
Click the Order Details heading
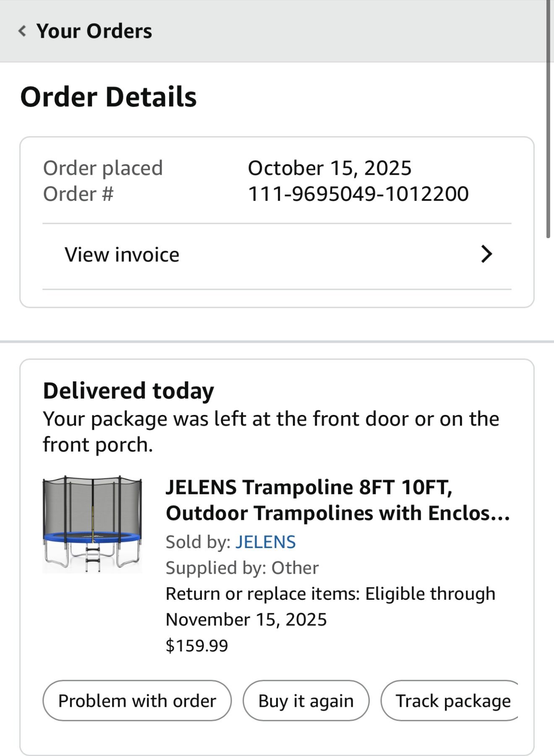click(108, 97)
